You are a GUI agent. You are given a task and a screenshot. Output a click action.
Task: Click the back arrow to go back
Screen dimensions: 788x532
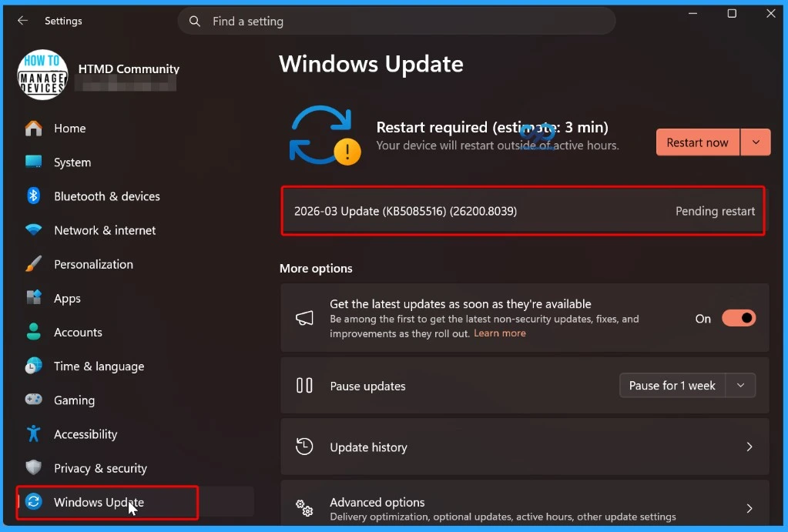pos(22,21)
